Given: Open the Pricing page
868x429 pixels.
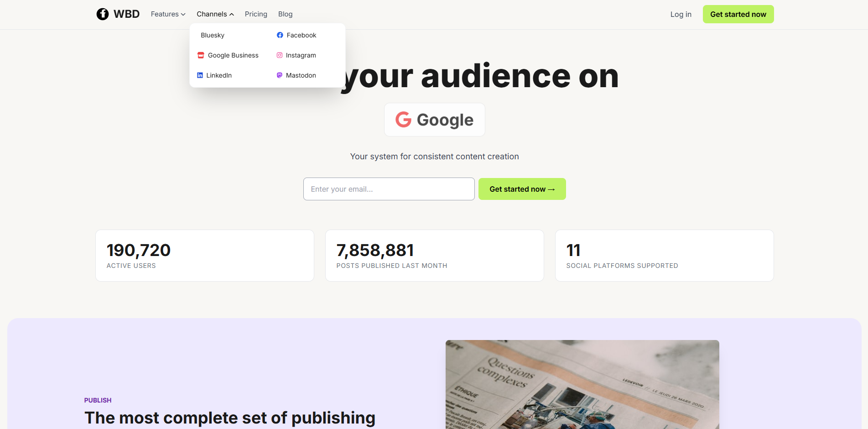Looking at the screenshot, I should coord(256,14).
